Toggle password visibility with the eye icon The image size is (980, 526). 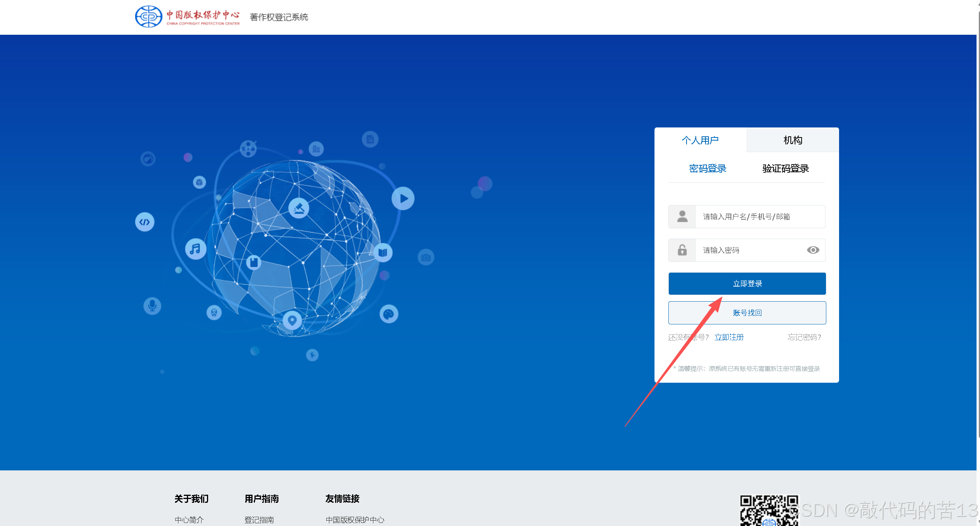(813, 250)
